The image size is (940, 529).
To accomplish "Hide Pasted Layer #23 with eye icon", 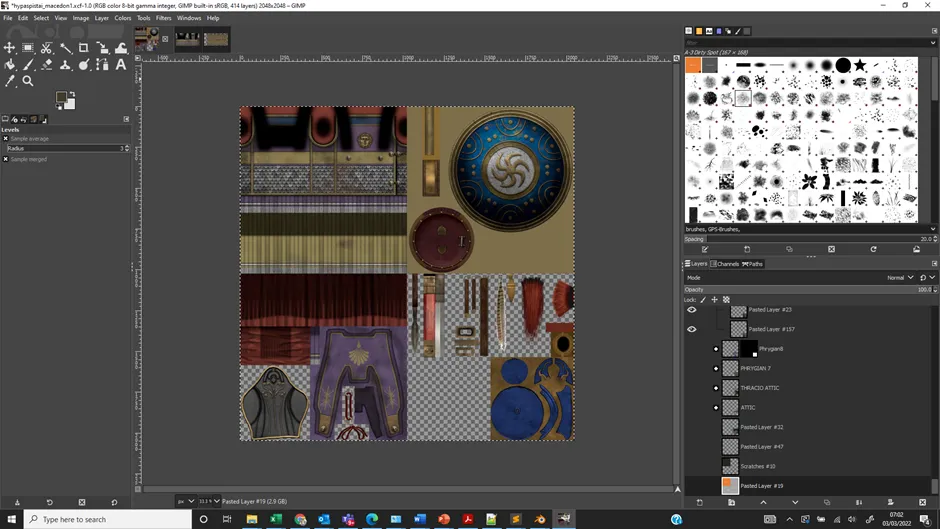I will pos(691,309).
